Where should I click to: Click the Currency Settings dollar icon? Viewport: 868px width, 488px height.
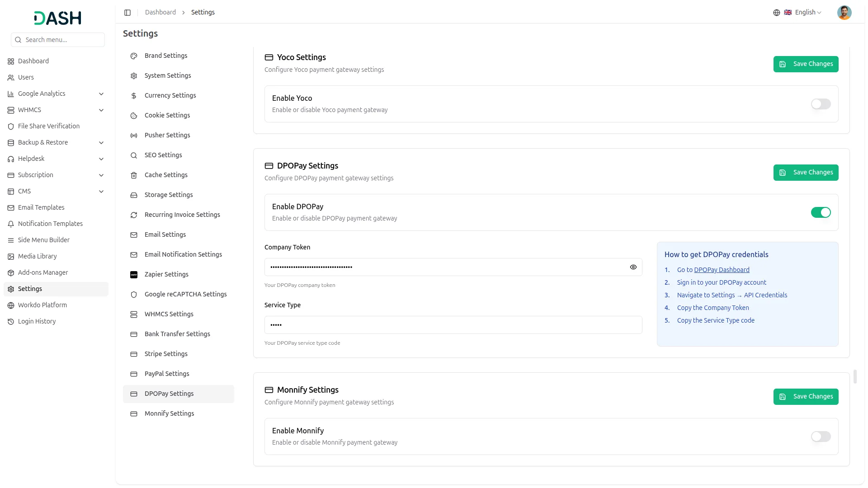click(x=134, y=96)
